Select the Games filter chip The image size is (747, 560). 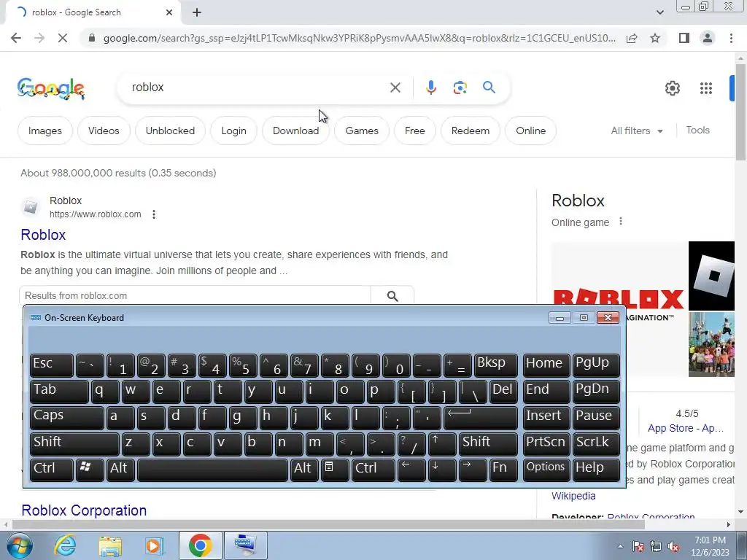coord(362,131)
